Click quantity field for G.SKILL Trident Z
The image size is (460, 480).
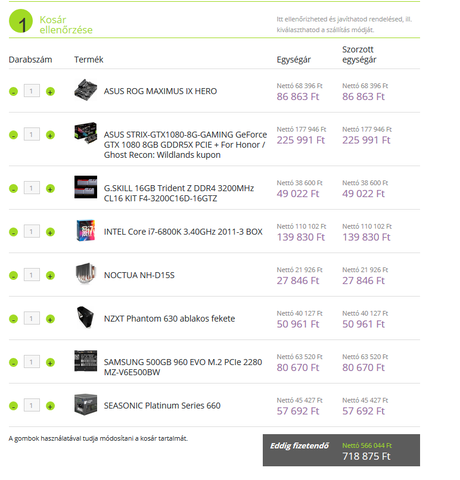tap(32, 188)
